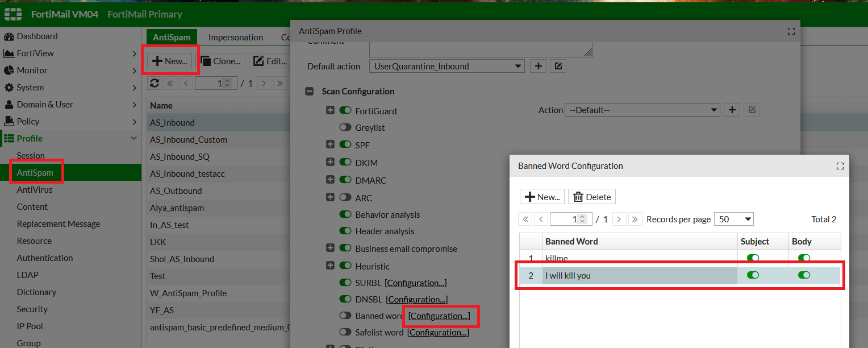Viewport: 868px width, 348px height.
Task: Toggle the ARC switch
Action: pyautogui.click(x=345, y=198)
